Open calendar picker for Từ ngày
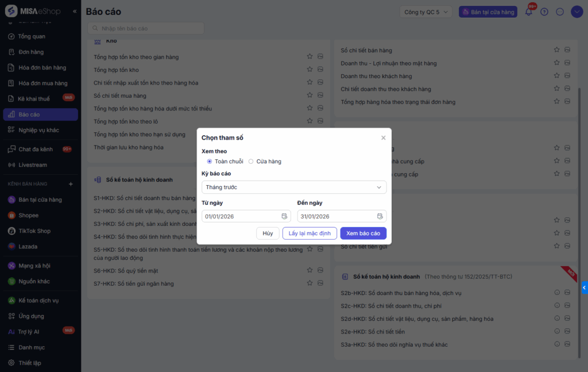This screenshot has height=372, width=588. tap(284, 216)
